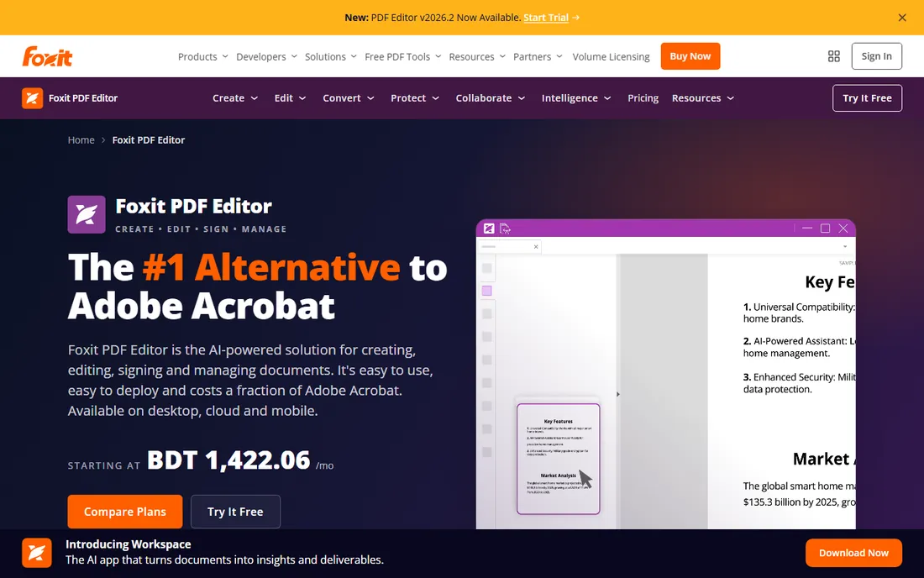
Task: Click the BDT 1,422.06 price text
Action: (x=228, y=460)
